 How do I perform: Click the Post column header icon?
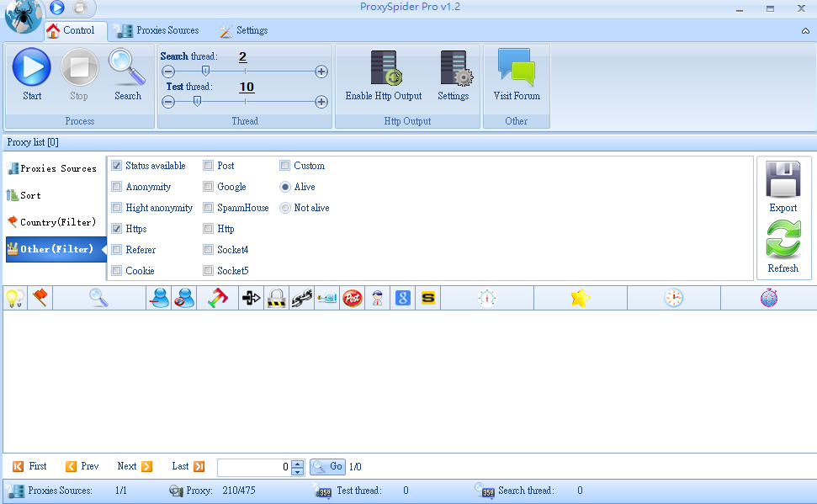click(352, 298)
